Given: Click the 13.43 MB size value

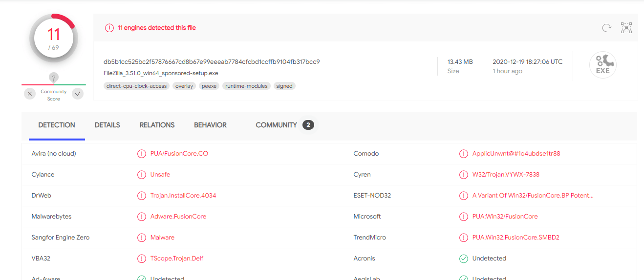Looking at the screenshot, I should pos(460,62).
